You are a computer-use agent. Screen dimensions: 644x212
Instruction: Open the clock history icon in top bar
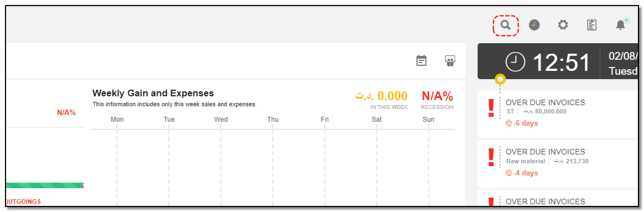tap(534, 25)
